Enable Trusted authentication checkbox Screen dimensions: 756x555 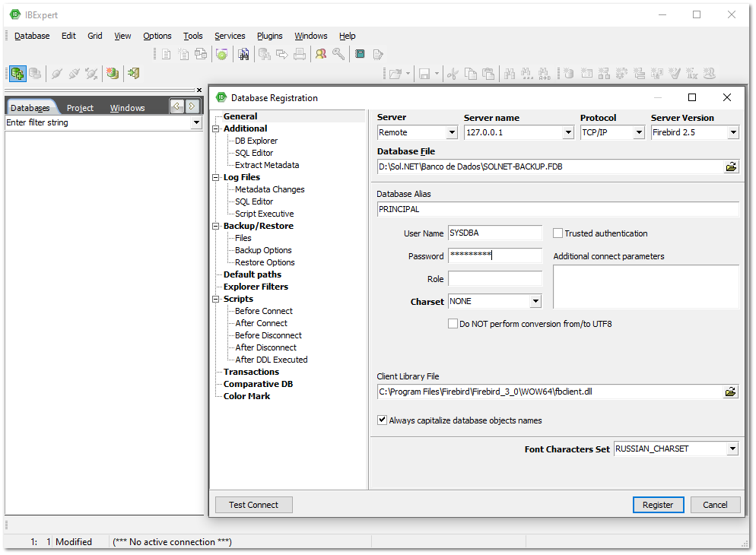point(558,233)
